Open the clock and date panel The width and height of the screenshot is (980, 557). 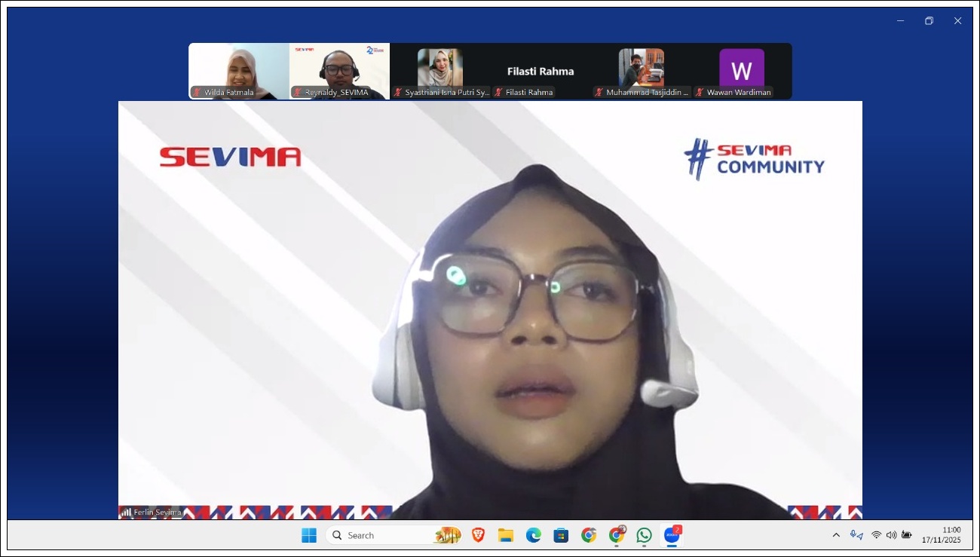[942, 535]
